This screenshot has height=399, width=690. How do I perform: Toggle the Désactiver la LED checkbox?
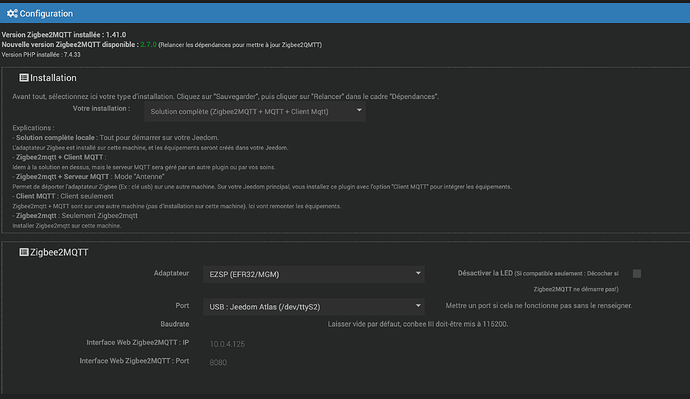(637, 274)
